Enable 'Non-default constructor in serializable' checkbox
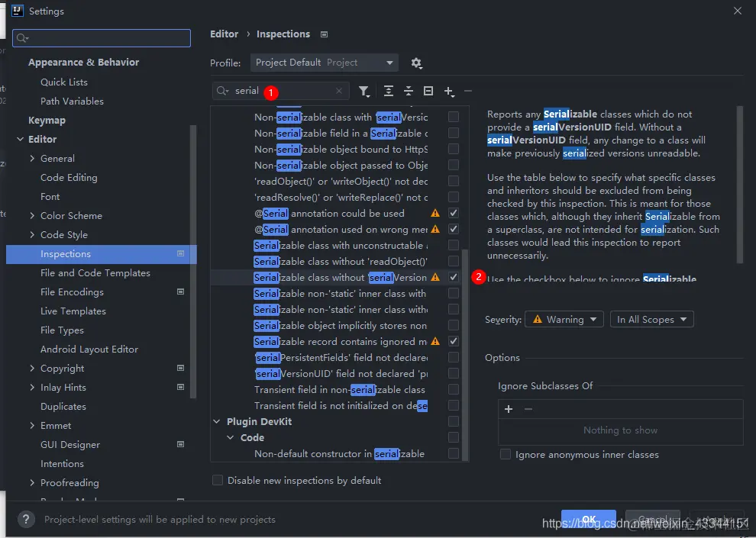 tap(453, 453)
